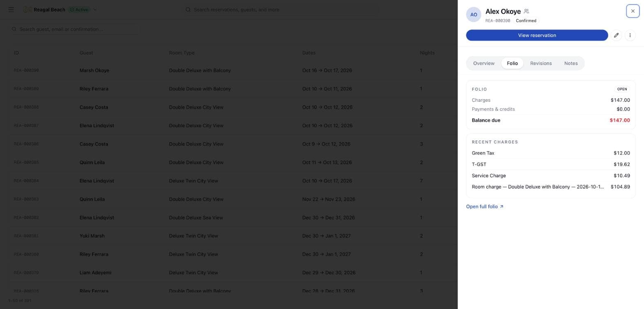Click the pencil edit icon
Image resolution: width=644 pixels, height=309 pixels.
tap(616, 35)
